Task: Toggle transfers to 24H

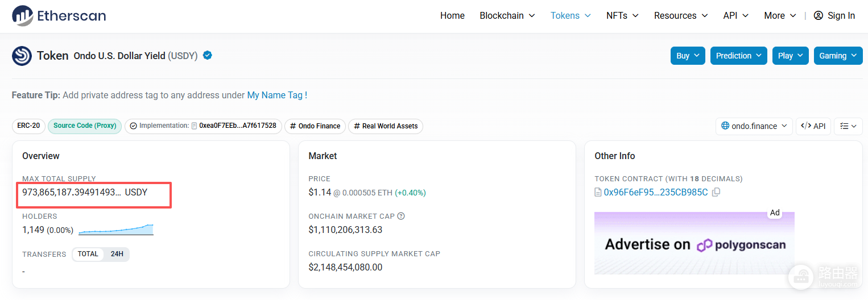Action: (117, 254)
